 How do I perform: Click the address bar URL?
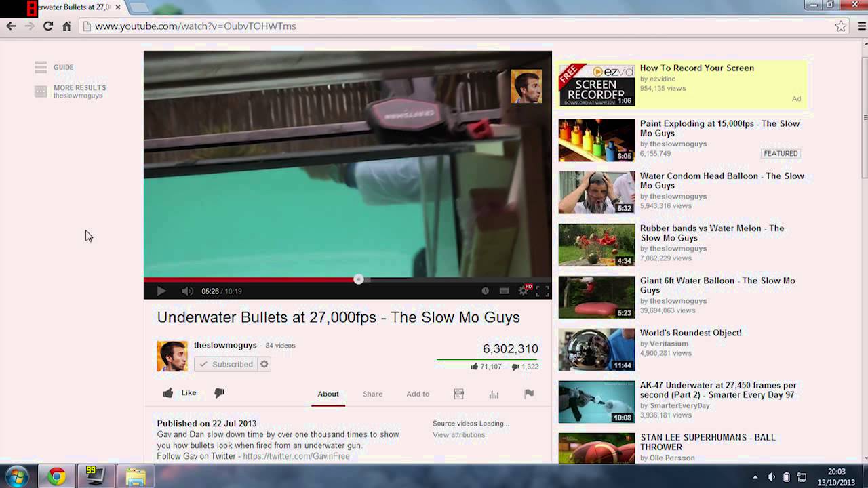pyautogui.click(x=195, y=26)
